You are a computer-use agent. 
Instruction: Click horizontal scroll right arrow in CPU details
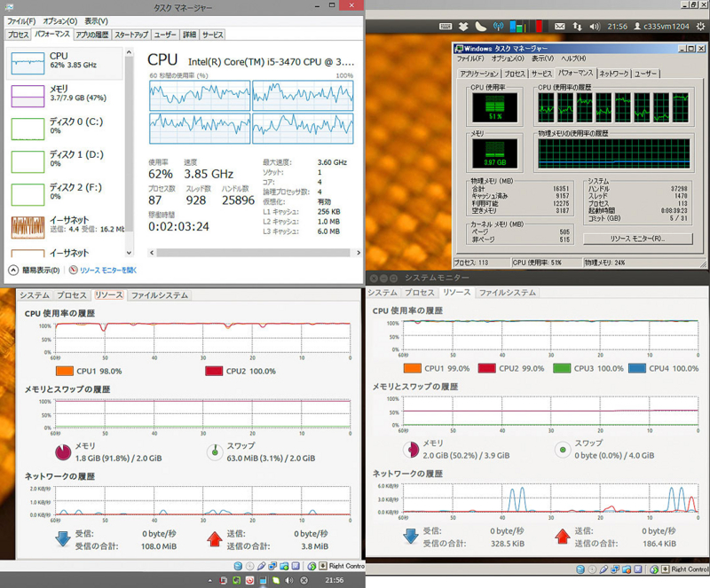[x=359, y=253]
